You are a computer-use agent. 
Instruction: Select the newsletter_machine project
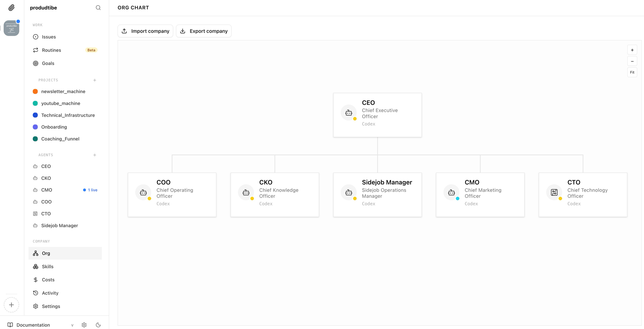click(x=63, y=92)
